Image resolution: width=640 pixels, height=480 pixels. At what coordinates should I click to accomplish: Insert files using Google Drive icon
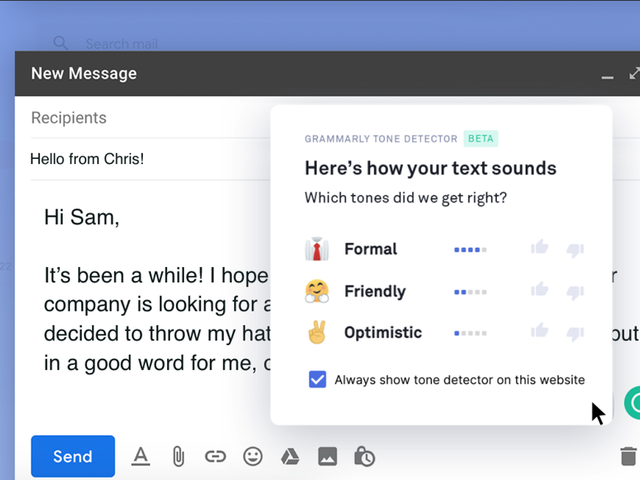(x=290, y=456)
